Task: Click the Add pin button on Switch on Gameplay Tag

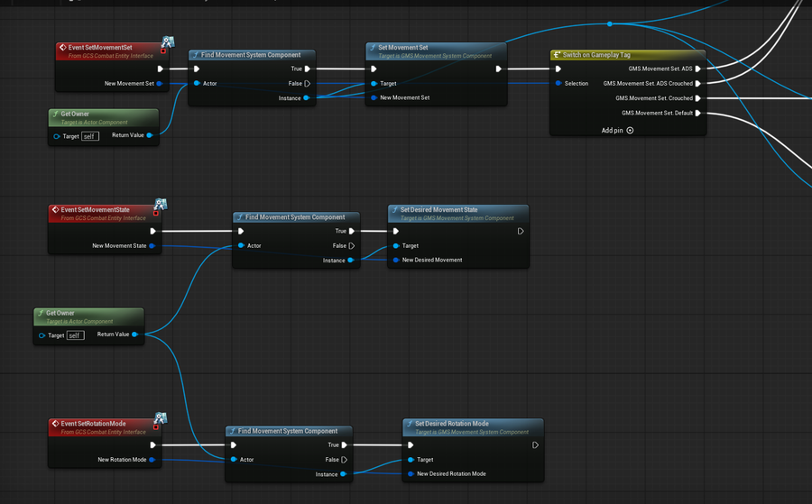Action: tap(617, 131)
